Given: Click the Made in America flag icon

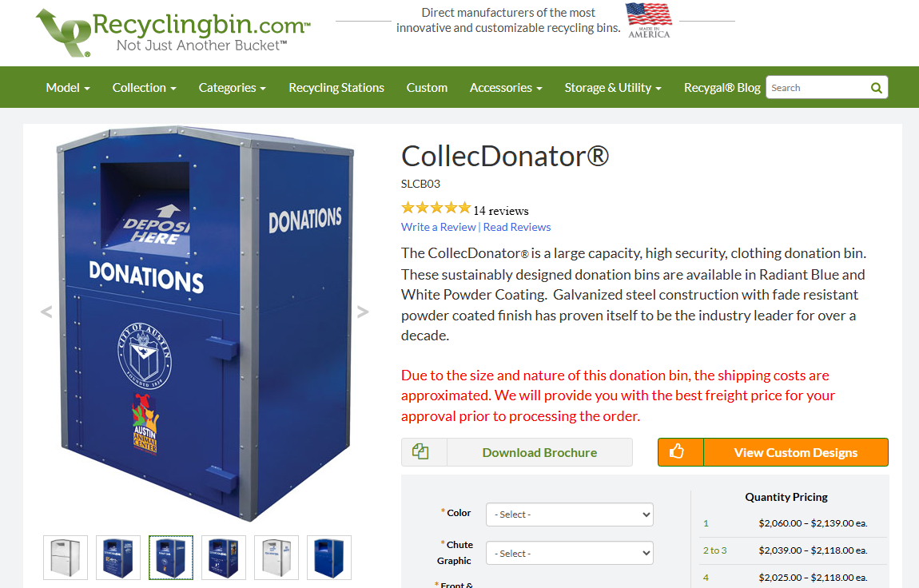Looking at the screenshot, I should pos(649,21).
